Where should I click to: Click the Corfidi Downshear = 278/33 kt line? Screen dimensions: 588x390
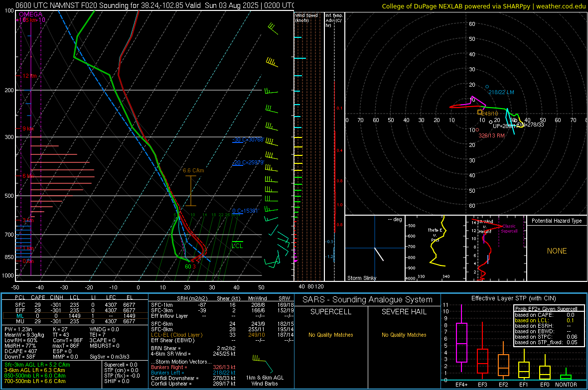(x=193, y=378)
